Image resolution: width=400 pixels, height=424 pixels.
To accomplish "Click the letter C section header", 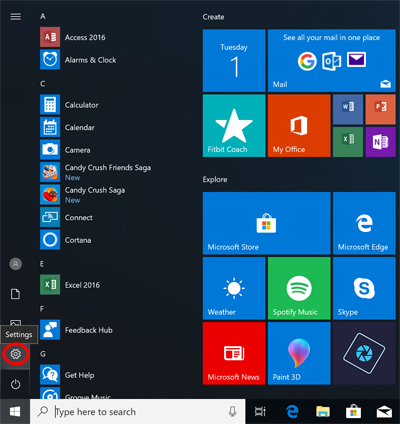I will [x=42, y=83].
